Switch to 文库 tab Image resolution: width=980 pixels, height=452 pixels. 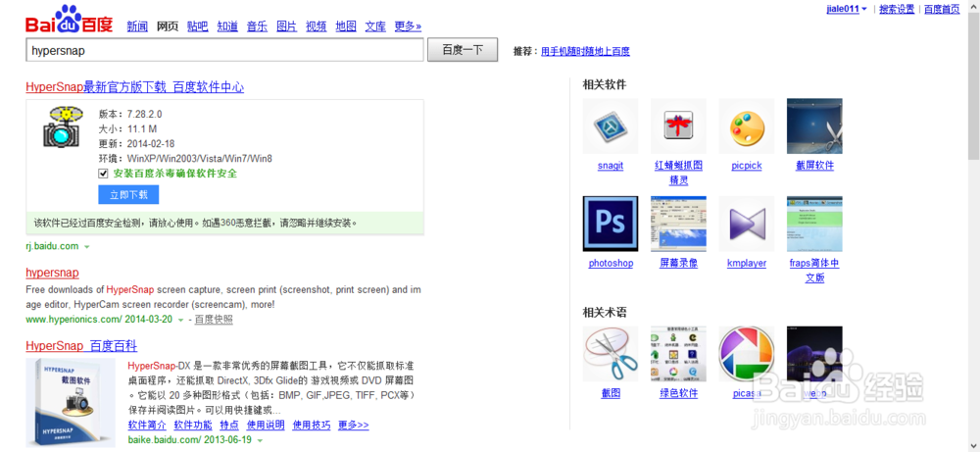(x=375, y=26)
